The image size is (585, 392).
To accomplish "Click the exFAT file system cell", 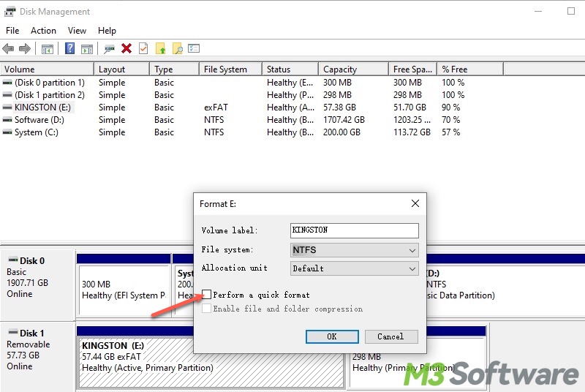I will [x=216, y=108].
